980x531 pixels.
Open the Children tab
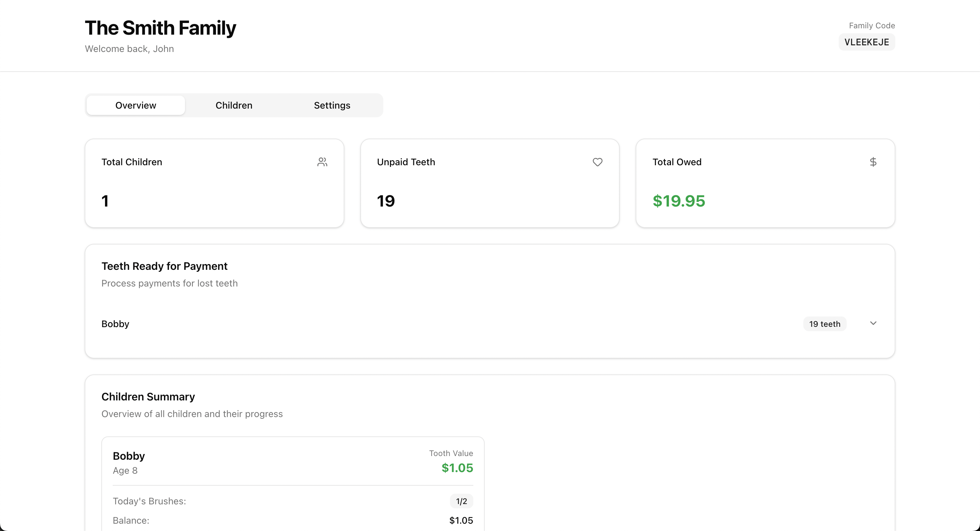click(x=234, y=105)
